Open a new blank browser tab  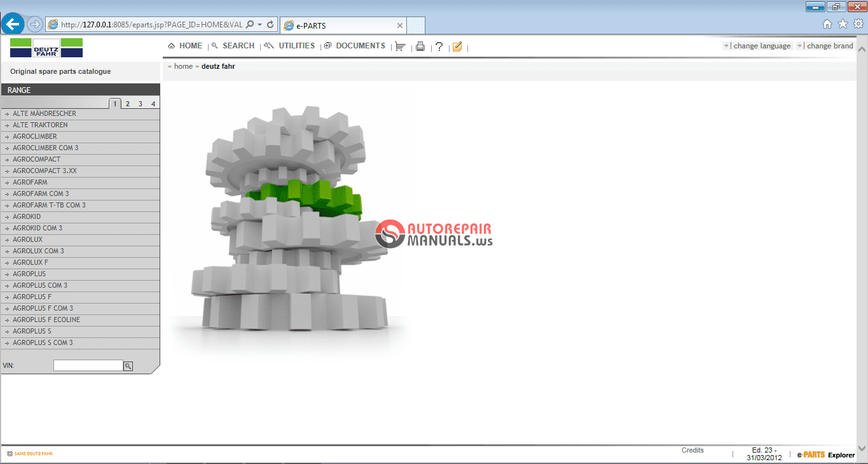(416, 25)
